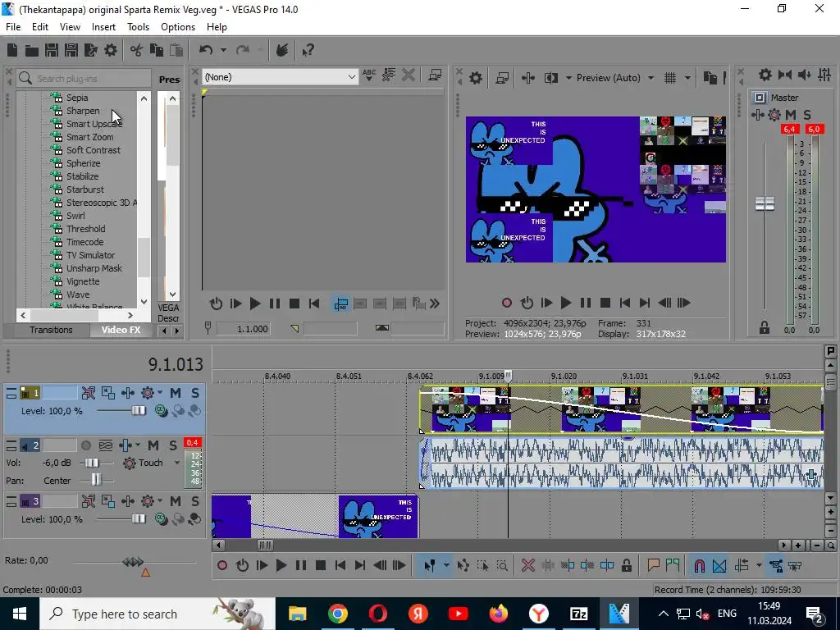Open Master bus FX icon

774,115
